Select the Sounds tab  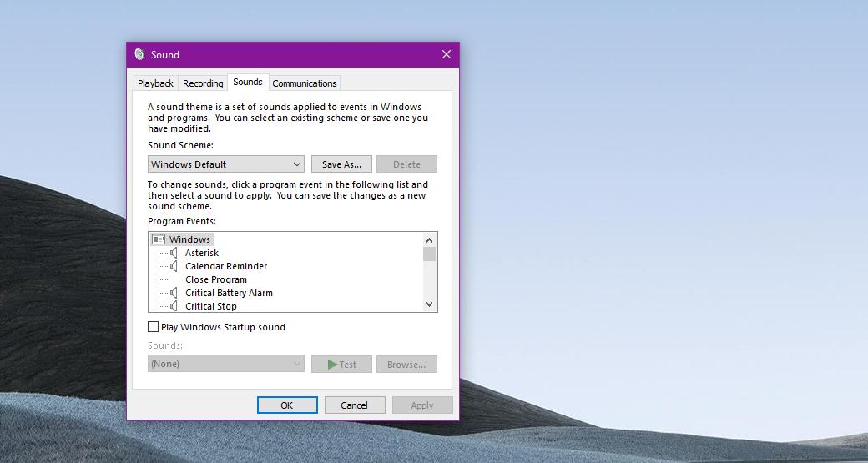(248, 82)
